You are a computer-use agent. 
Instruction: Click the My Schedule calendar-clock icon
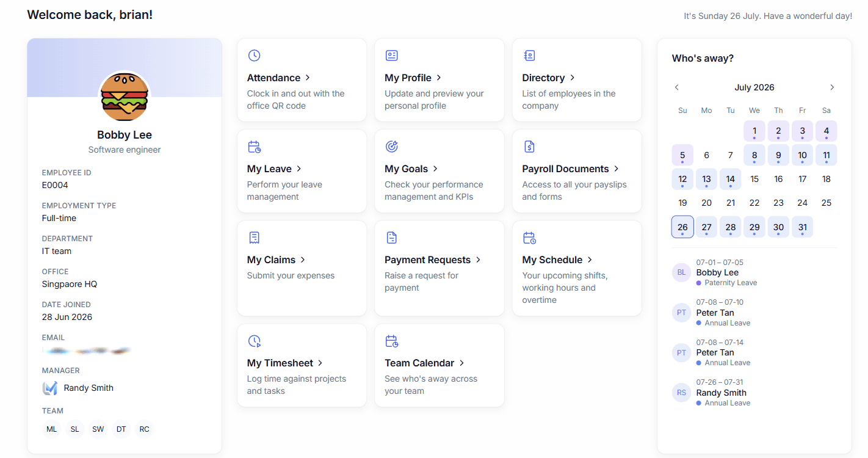(529, 238)
